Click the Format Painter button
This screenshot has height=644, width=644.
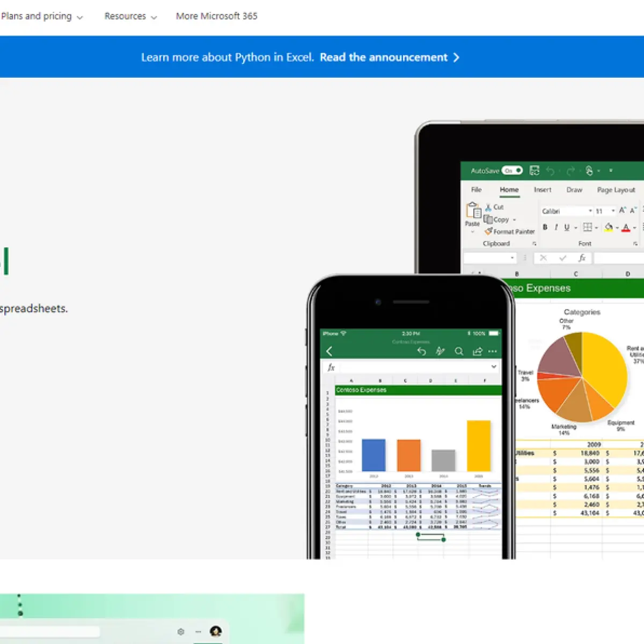click(509, 231)
